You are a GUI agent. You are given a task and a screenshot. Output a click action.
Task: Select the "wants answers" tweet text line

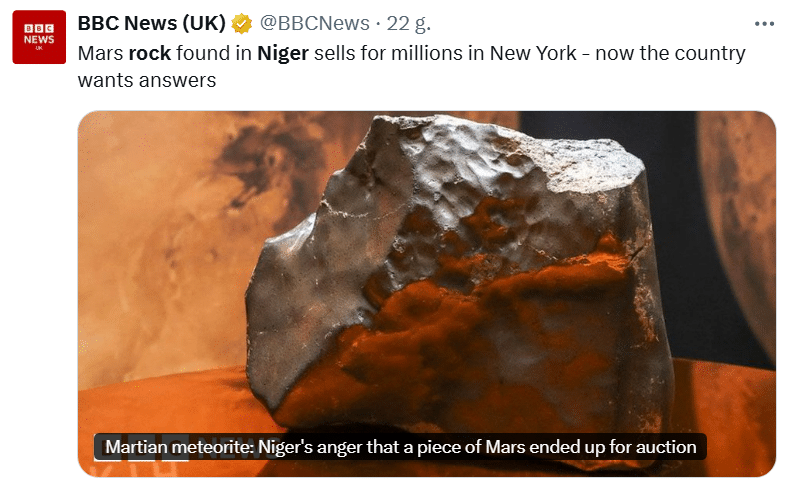pyautogui.click(x=147, y=80)
